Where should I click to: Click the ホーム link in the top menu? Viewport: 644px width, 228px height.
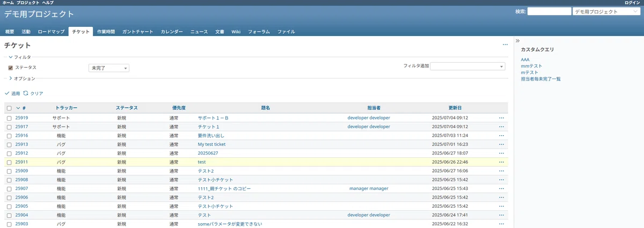coord(8,3)
